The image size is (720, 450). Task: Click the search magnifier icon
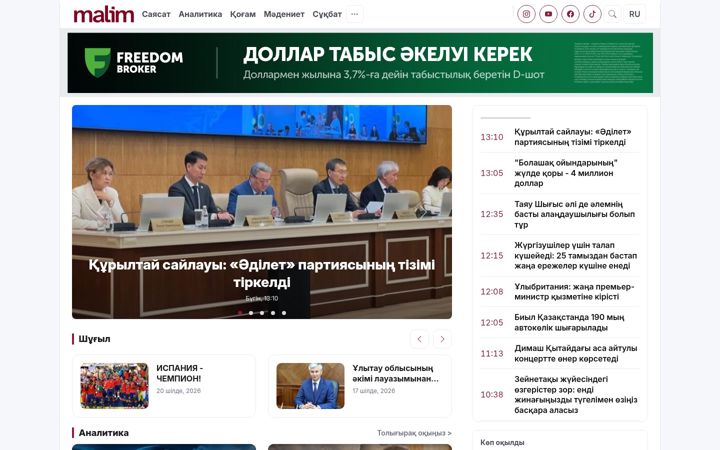pyautogui.click(x=612, y=14)
